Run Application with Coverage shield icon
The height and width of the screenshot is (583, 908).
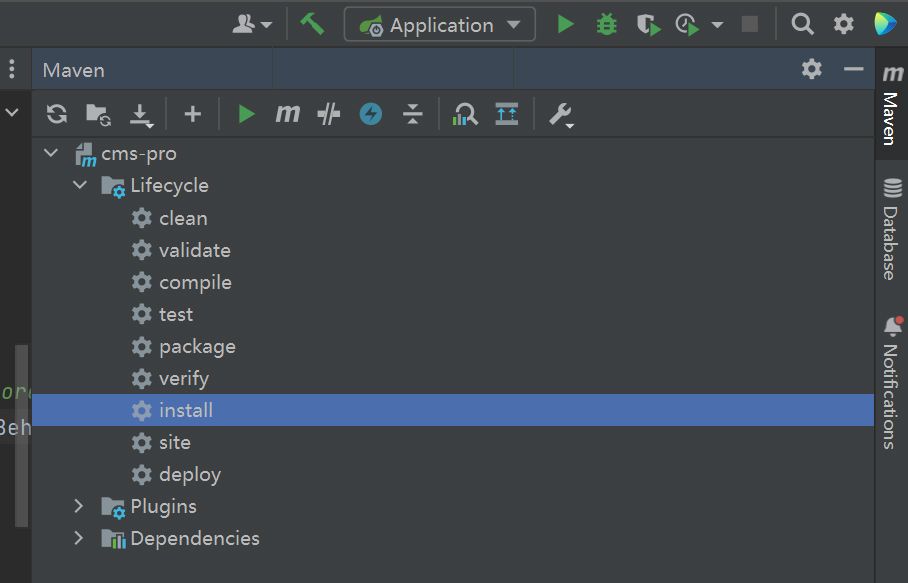pos(648,25)
